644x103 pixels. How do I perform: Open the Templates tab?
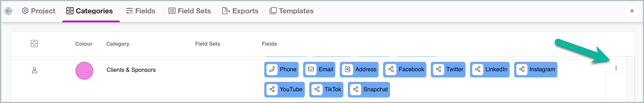tap(291, 11)
